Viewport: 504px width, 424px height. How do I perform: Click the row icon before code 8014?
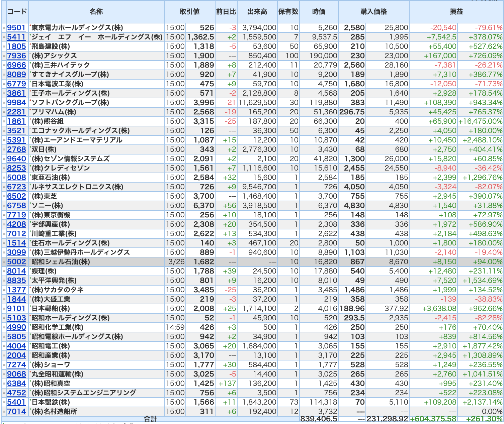coord(4,271)
